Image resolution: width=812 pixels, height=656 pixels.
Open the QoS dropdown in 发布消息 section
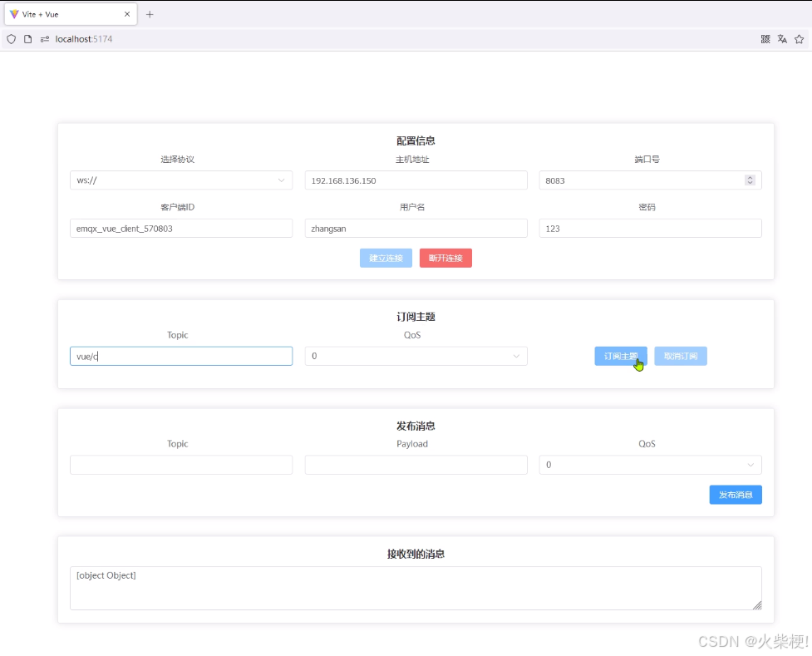(650, 465)
